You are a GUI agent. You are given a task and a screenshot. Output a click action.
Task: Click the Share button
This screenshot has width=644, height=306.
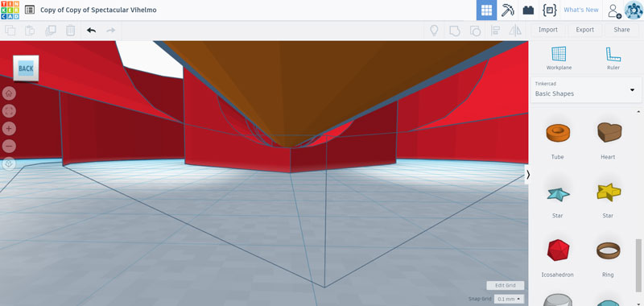pos(621,30)
